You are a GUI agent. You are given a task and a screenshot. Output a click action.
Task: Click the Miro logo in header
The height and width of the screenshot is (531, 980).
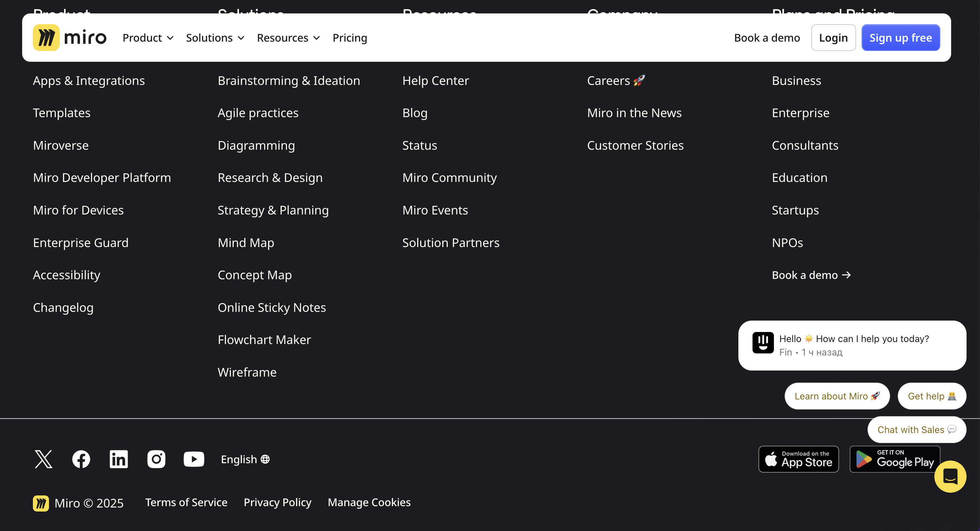[69, 38]
